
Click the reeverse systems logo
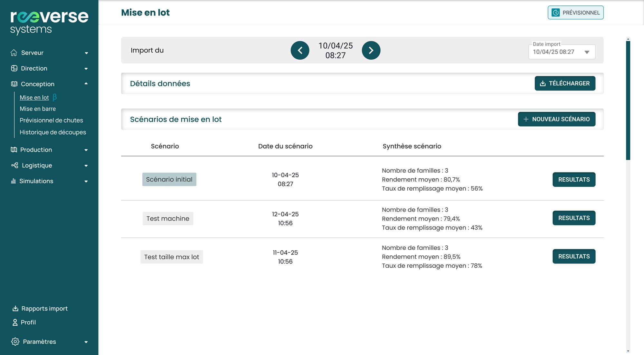49,21
